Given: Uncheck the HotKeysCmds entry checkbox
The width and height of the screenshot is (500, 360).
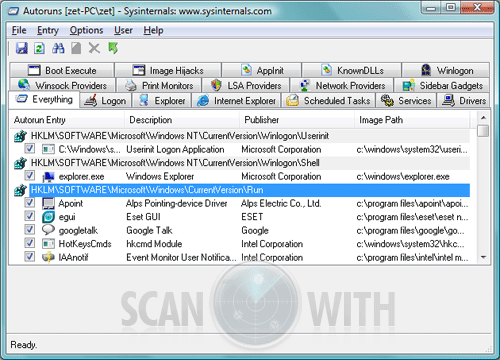Looking at the screenshot, I should [30, 243].
